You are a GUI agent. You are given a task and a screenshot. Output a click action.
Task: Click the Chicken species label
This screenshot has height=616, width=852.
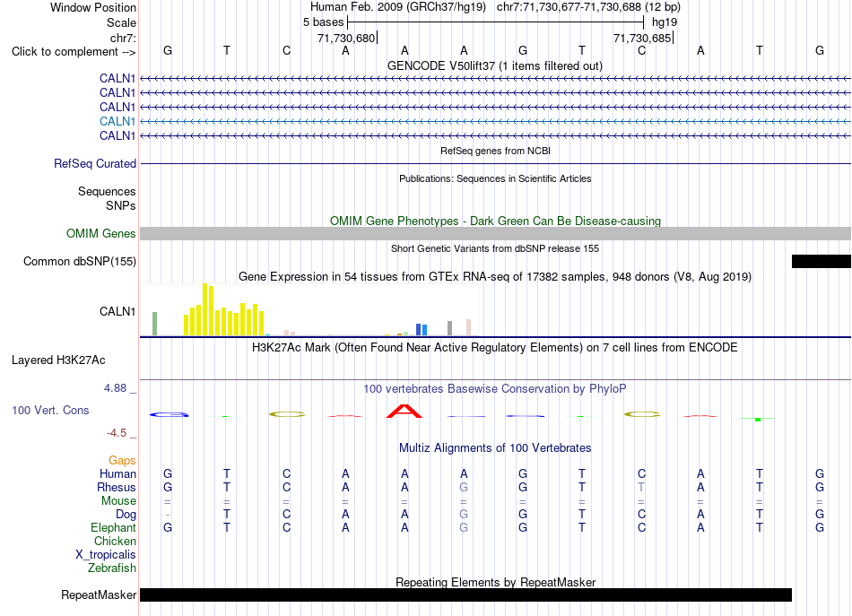[x=115, y=541]
